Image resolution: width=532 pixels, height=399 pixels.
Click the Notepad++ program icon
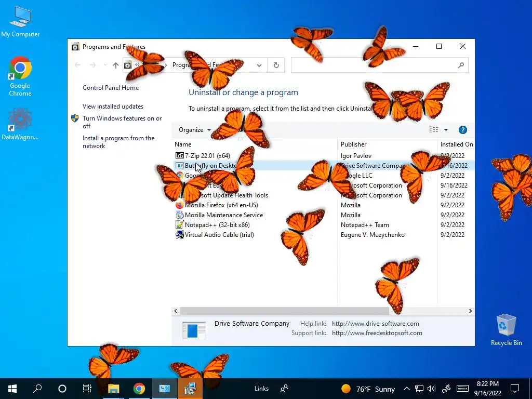pos(179,224)
